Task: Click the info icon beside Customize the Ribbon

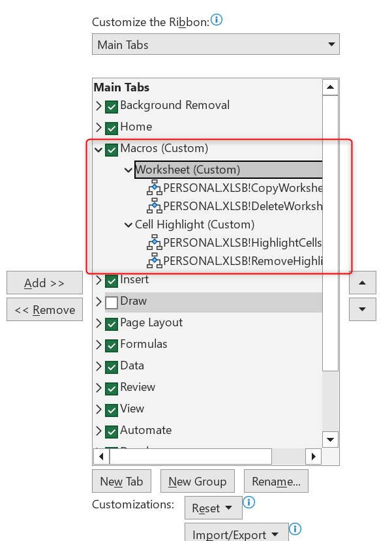Action: [217, 20]
